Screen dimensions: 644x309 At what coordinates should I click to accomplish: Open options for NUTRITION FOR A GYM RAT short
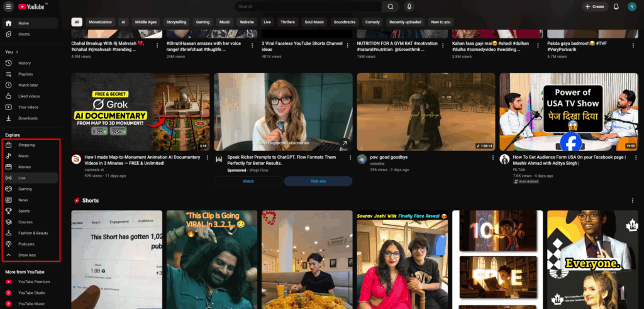[x=443, y=45]
